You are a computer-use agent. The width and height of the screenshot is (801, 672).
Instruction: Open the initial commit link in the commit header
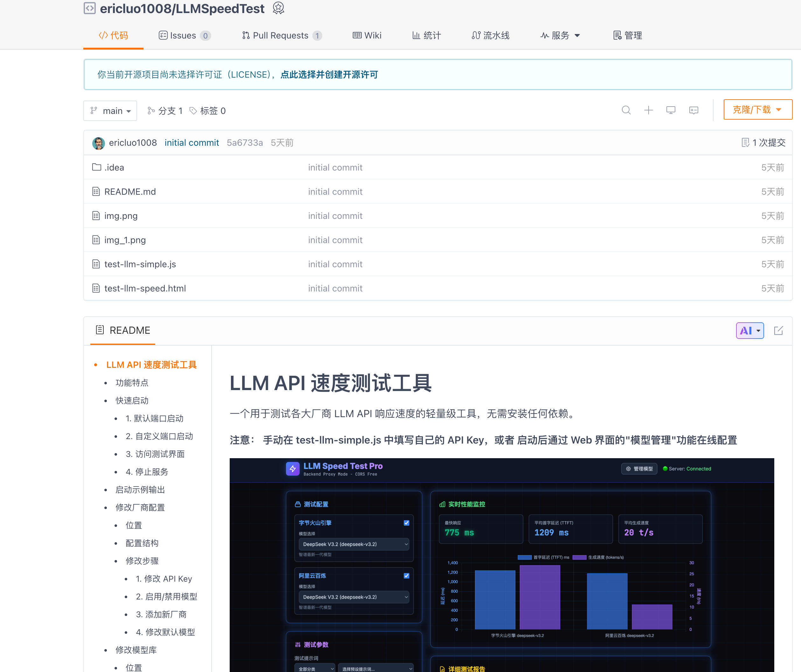[x=192, y=143]
